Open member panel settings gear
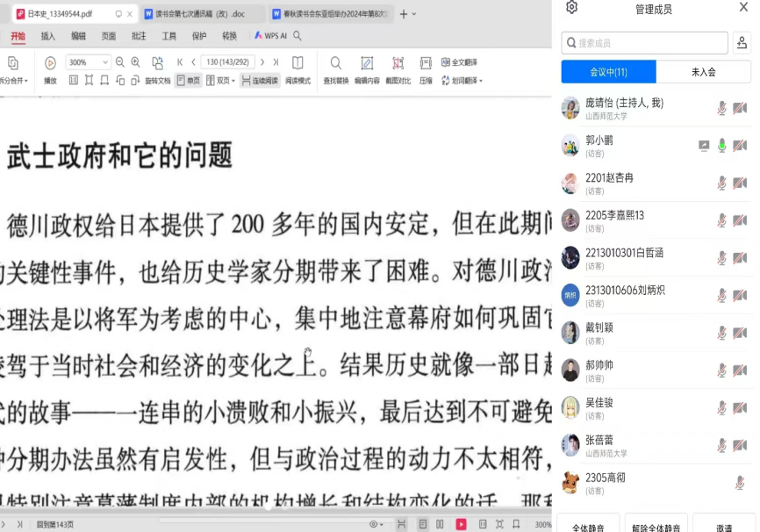This screenshot has width=760, height=532. (572, 8)
